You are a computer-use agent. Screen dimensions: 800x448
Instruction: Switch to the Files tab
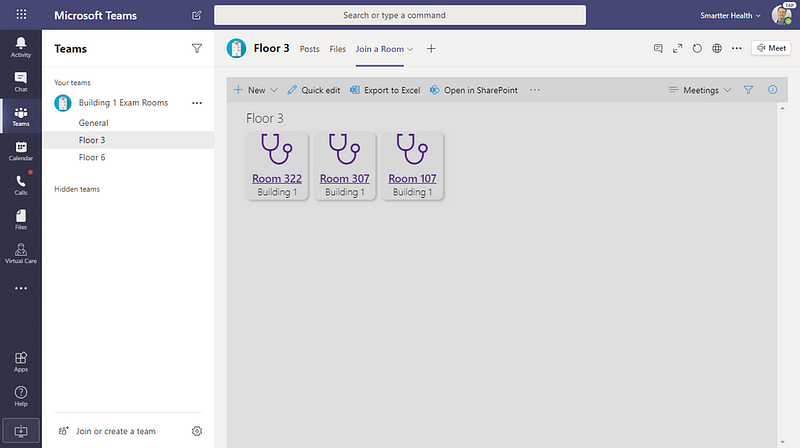coord(337,49)
